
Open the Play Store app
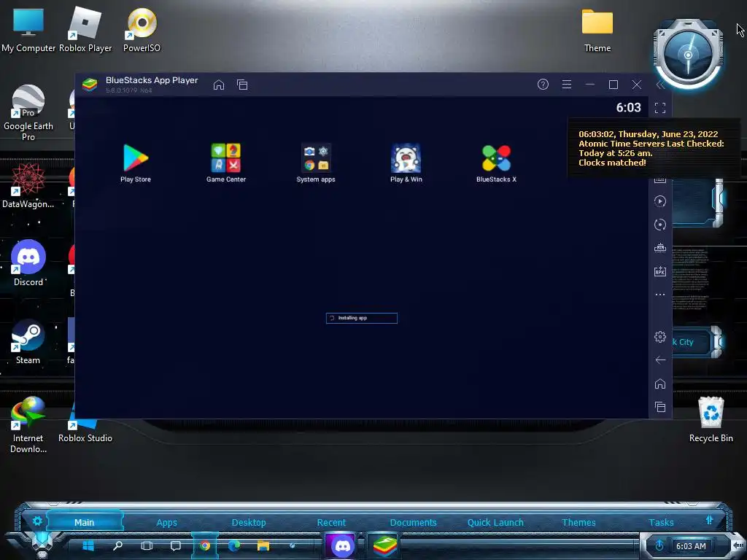tap(135, 162)
